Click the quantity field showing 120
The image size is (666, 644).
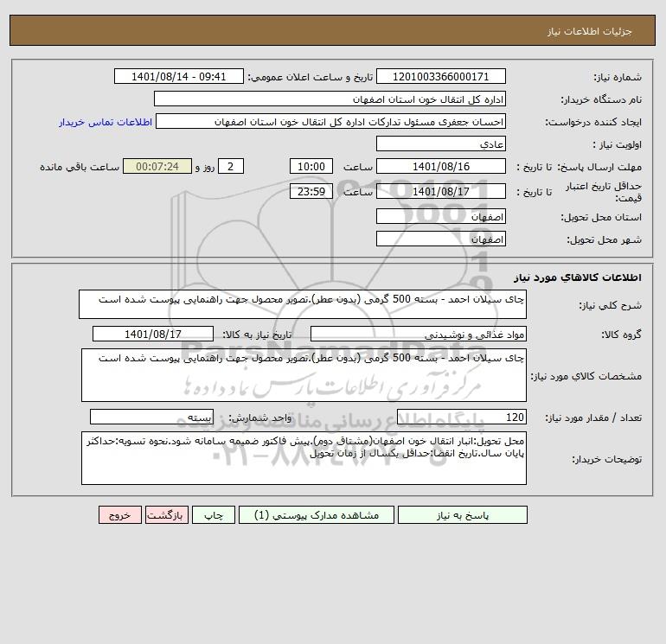(x=462, y=417)
